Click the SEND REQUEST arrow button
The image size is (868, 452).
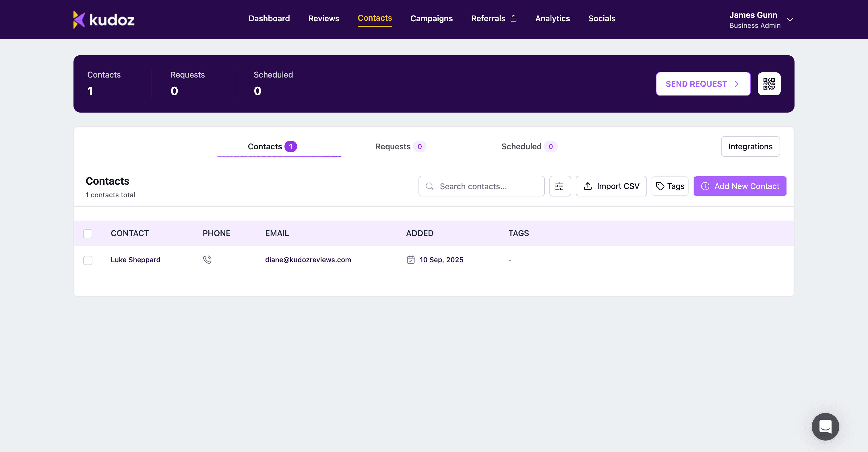(703, 84)
